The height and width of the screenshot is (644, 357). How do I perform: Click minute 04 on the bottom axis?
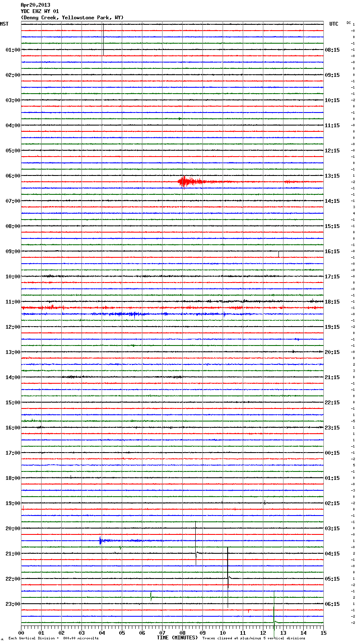(102, 633)
